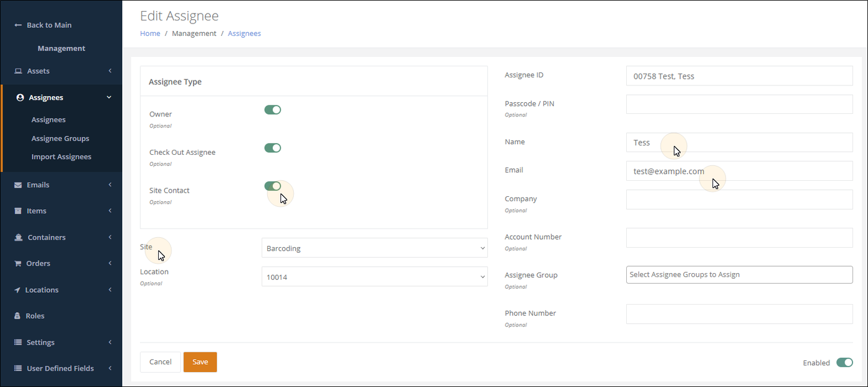Screen dimensions: 868x387
Task: Toggle the Enabled switch
Action: [x=844, y=362]
